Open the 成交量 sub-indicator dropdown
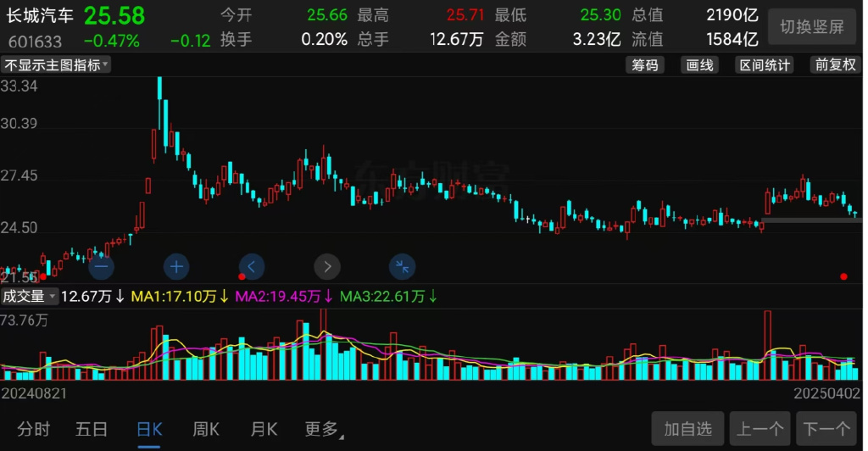This screenshot has width=868, height=451. [x=30, y=296]
